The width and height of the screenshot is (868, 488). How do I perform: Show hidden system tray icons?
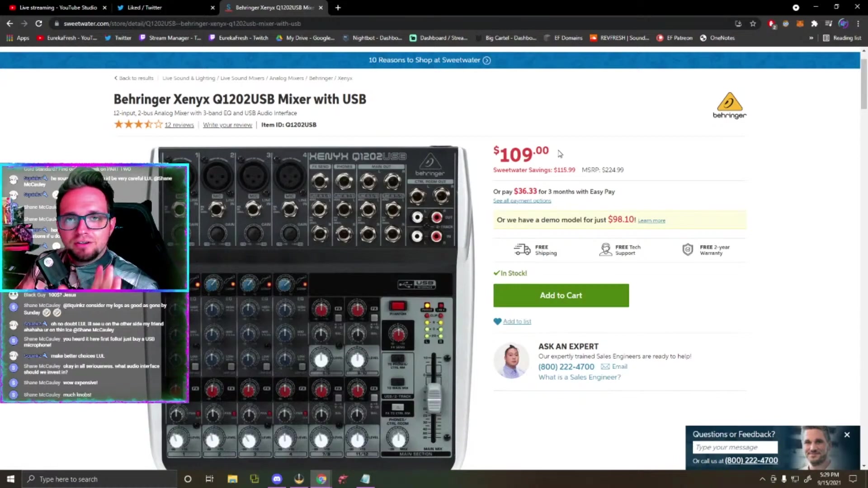click(762, 479)
